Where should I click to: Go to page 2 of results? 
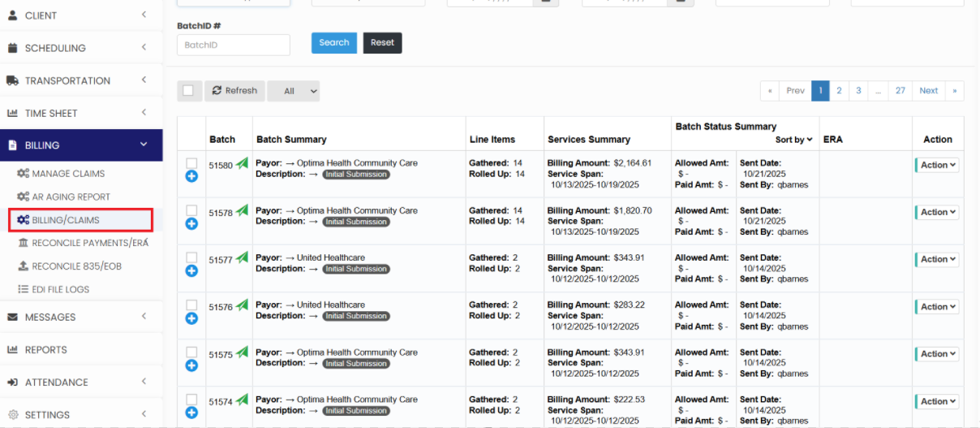point(839,91)
